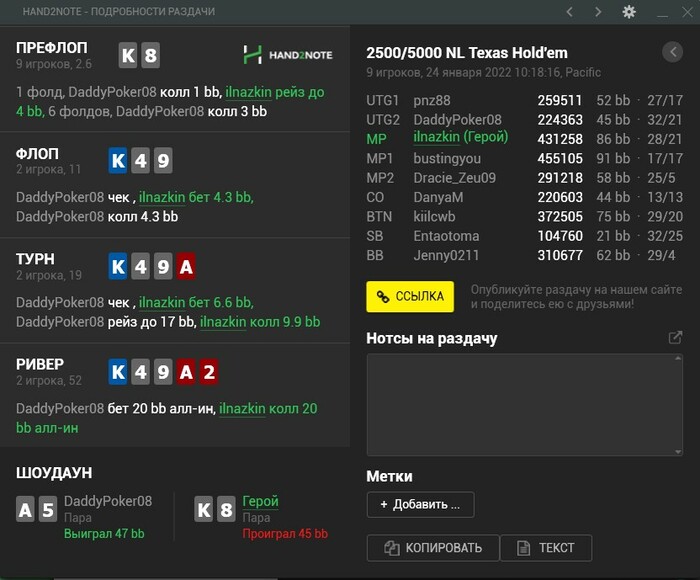
Task: Collapse the side panel with round chevron
Action: tap(673, 52)
